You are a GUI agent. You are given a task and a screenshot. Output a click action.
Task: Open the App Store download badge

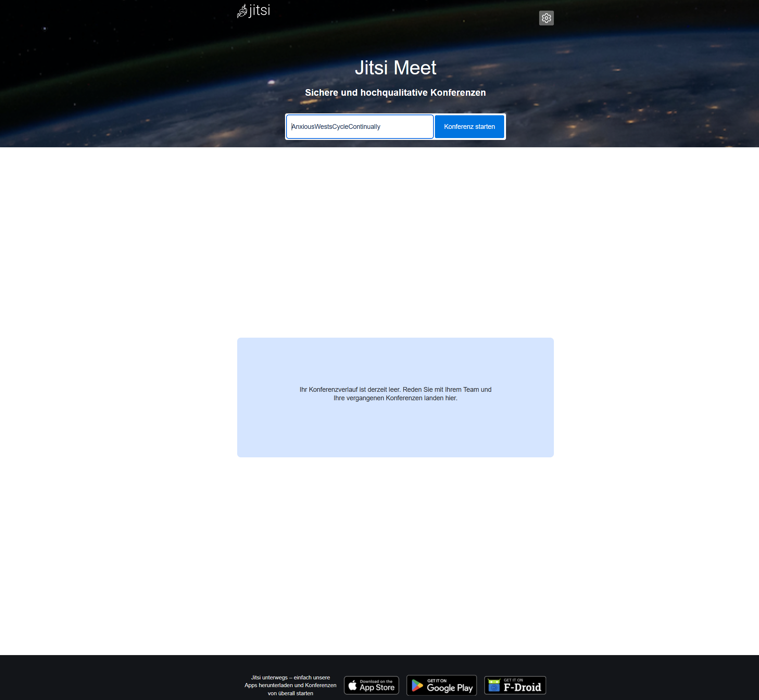pos(371,685)
